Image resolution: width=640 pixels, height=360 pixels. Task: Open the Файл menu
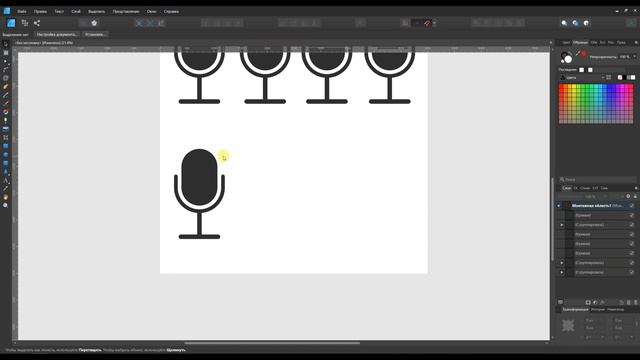pos(22,11)
